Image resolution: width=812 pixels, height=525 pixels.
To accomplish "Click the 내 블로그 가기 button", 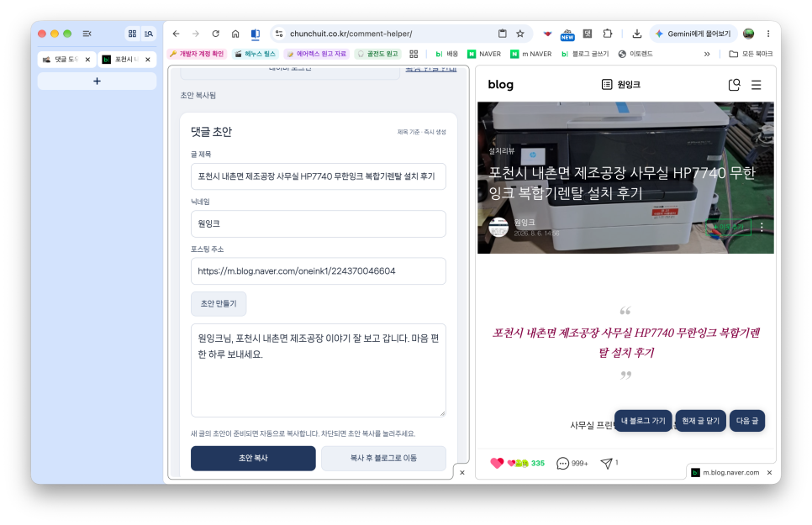I will tap(643, 421).
